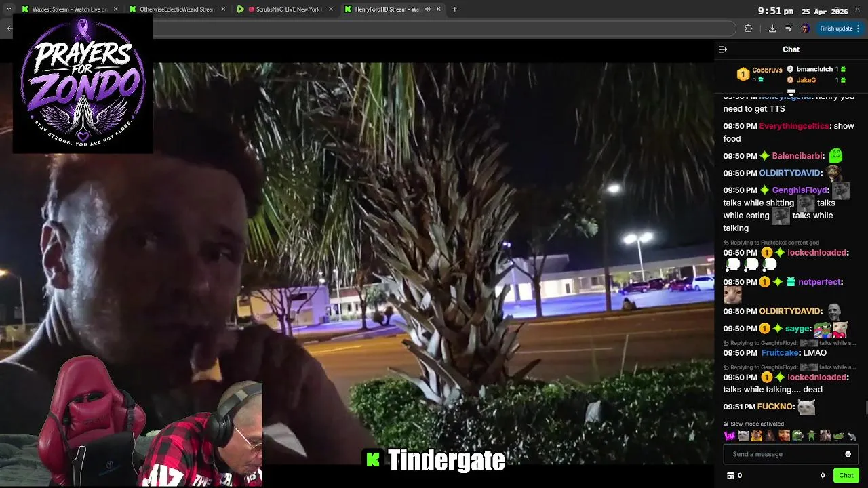The width and height of the screenshot is (868, 488).
Task: Switch to the ScrubsNYC LIVE tab
Action: (284, 9)
